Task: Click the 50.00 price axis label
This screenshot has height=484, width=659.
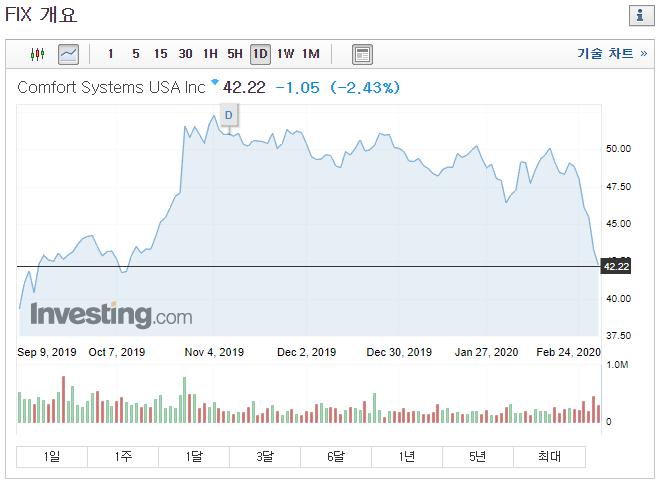Action: pyautogui.click(x=618, y=149)
